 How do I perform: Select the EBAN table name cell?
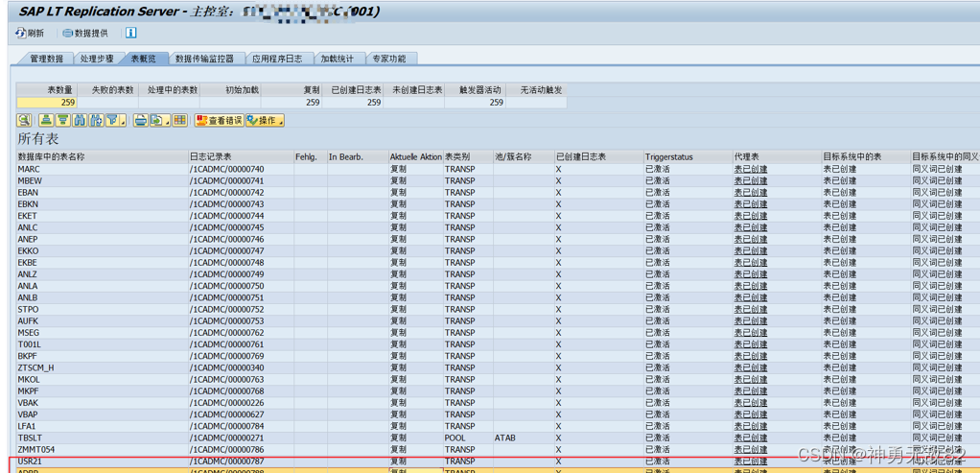[102, 193]
